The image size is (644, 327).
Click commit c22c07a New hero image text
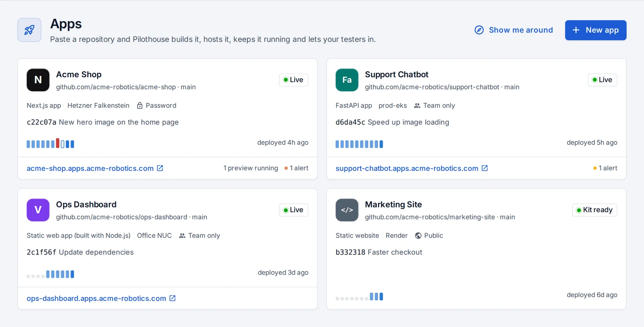pos(103,122)
